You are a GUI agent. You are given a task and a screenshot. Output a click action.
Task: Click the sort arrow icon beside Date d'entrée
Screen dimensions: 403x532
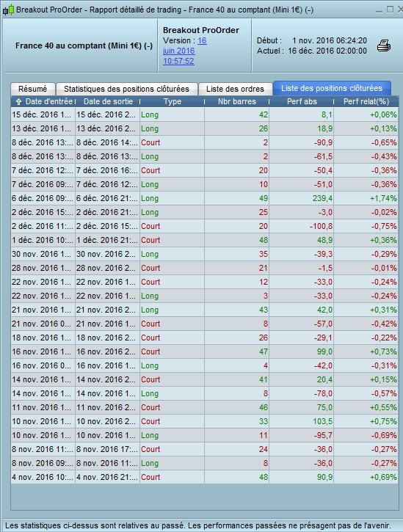tap(18, 101)
